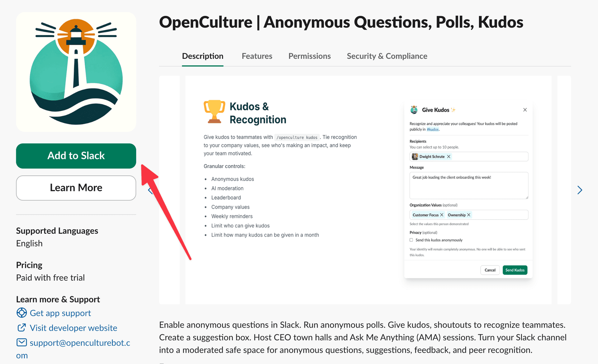
Task: Click Send Kudos in the Give Kudos dialog
Action: [x=515, y=270]
